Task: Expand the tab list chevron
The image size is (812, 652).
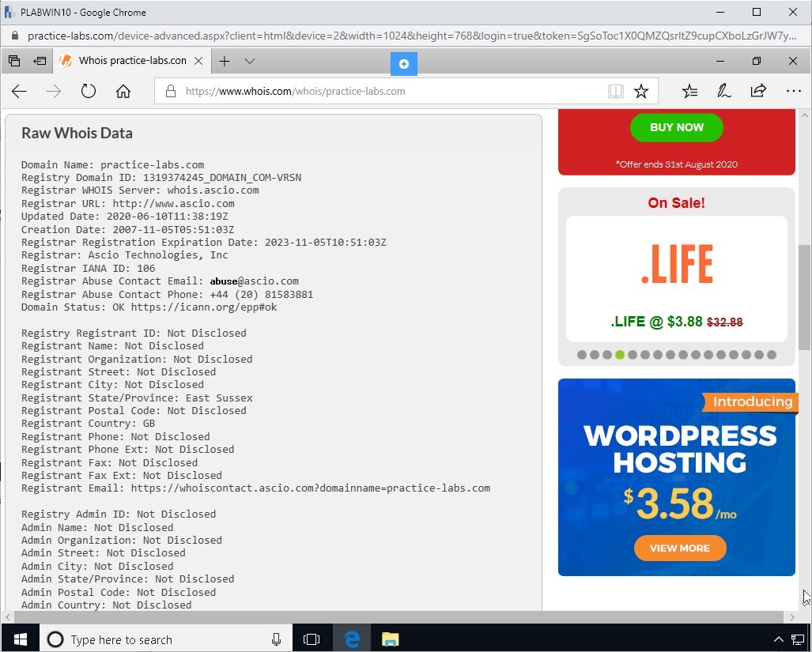Action: pos(250,61)
